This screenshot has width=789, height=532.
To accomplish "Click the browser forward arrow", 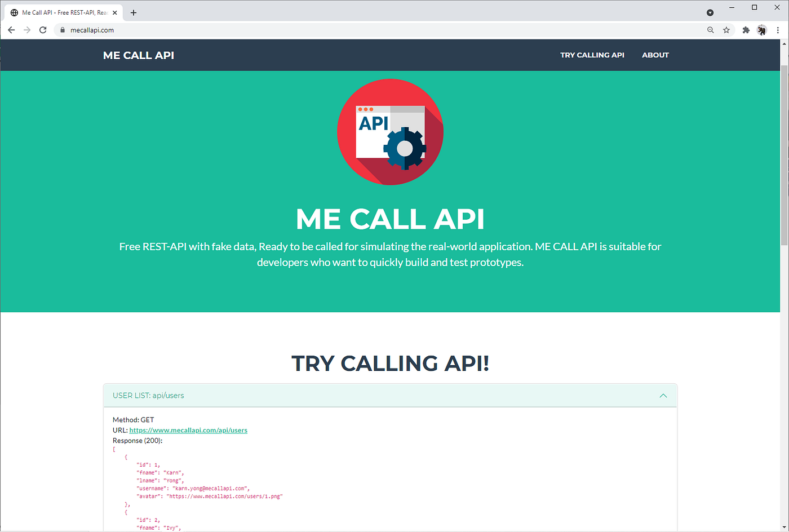I will pos(27,30).
